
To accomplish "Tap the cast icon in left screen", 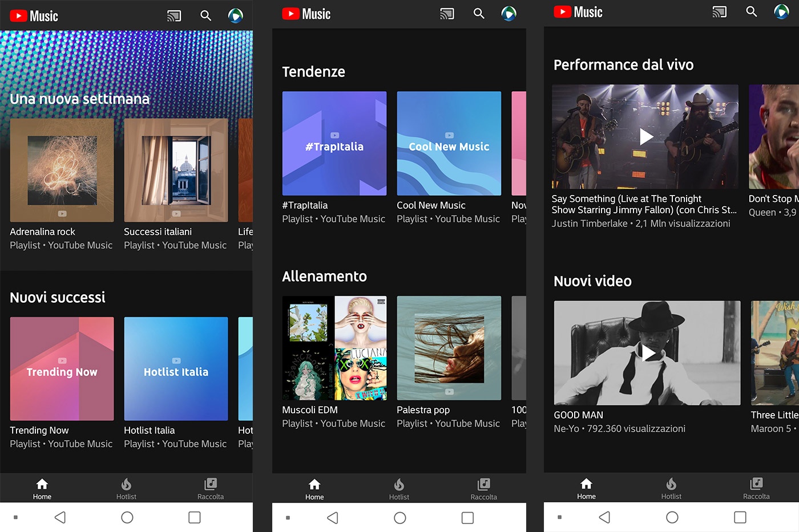I will 174,16.
